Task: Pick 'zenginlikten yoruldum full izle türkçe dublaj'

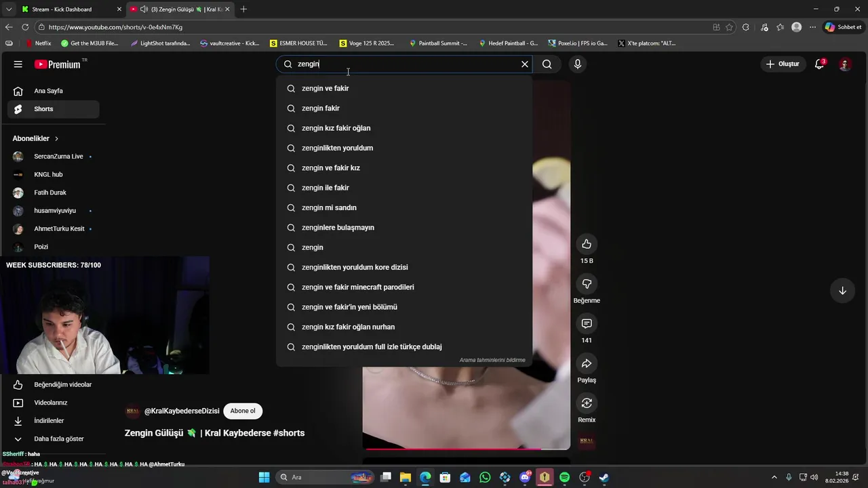Action: click(x=404, y=347)
